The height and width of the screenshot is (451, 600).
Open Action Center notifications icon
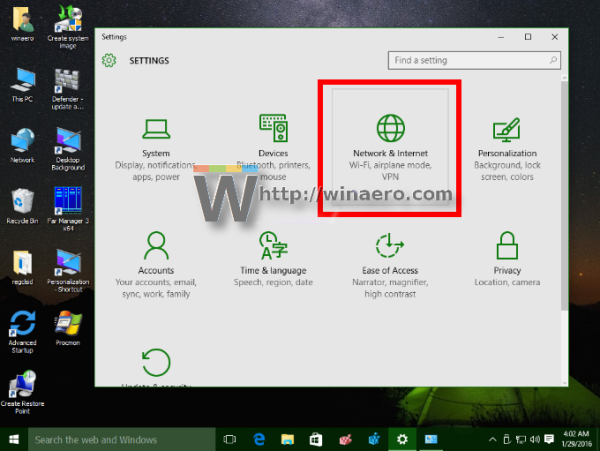(549, 439)
